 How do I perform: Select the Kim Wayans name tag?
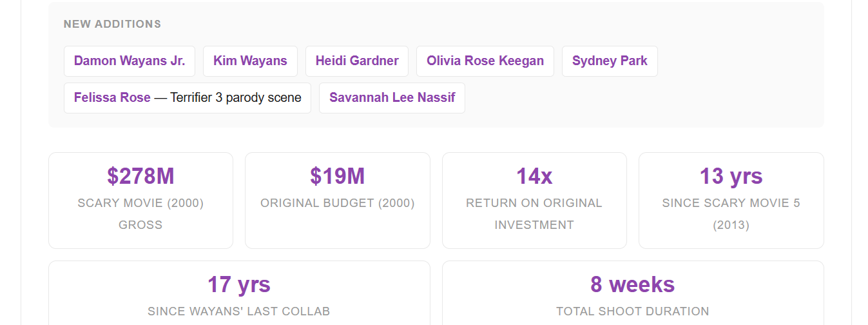(x=250, y=61)
